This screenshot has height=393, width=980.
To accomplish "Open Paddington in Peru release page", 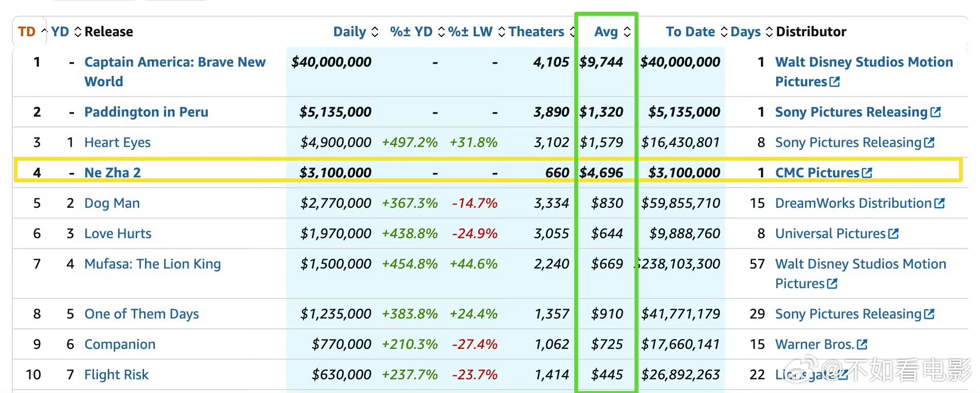I will point(146,112).
